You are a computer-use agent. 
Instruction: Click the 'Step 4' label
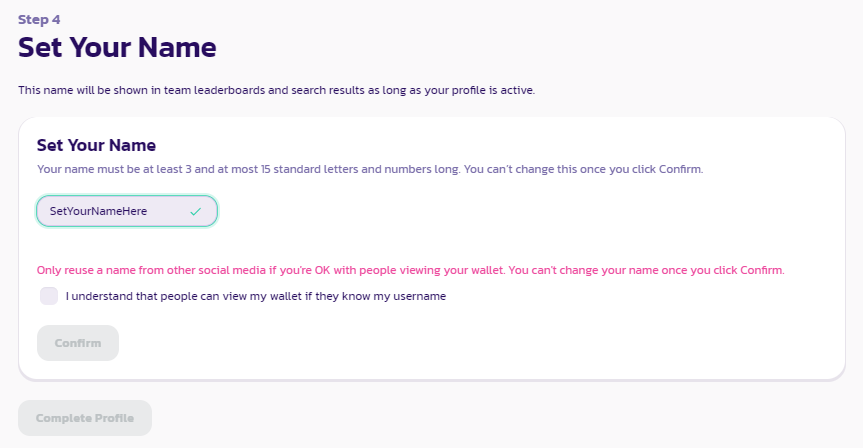click(39, 20)
